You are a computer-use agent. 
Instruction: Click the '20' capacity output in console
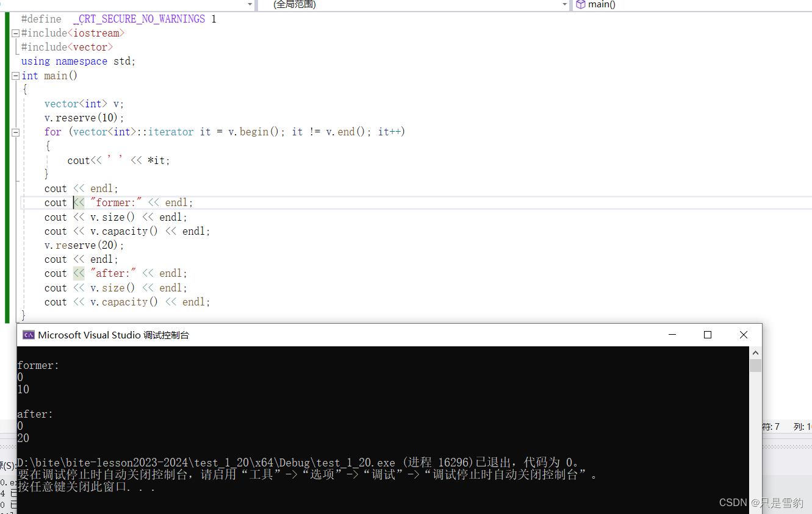click(x=23, y=438)
